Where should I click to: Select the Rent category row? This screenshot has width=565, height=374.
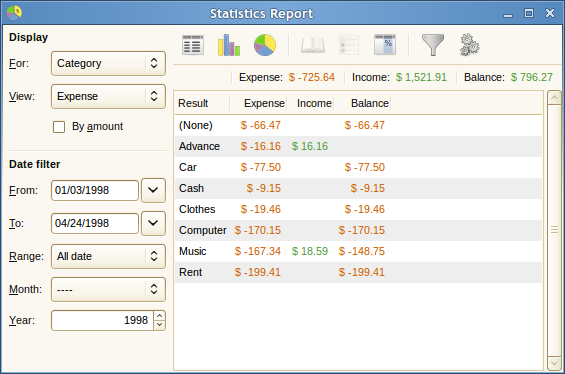point(358,272)
